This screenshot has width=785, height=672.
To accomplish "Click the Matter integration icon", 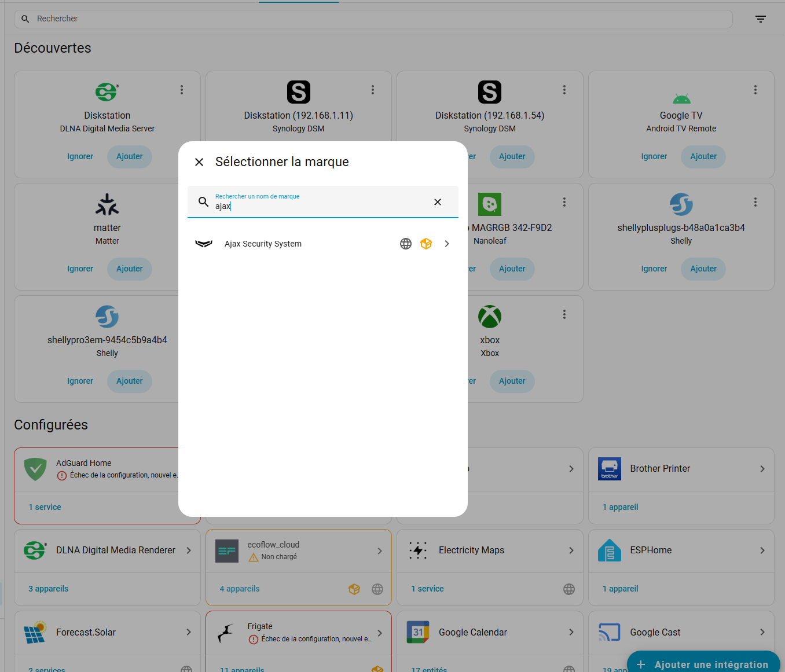I will tap(107, 204).
